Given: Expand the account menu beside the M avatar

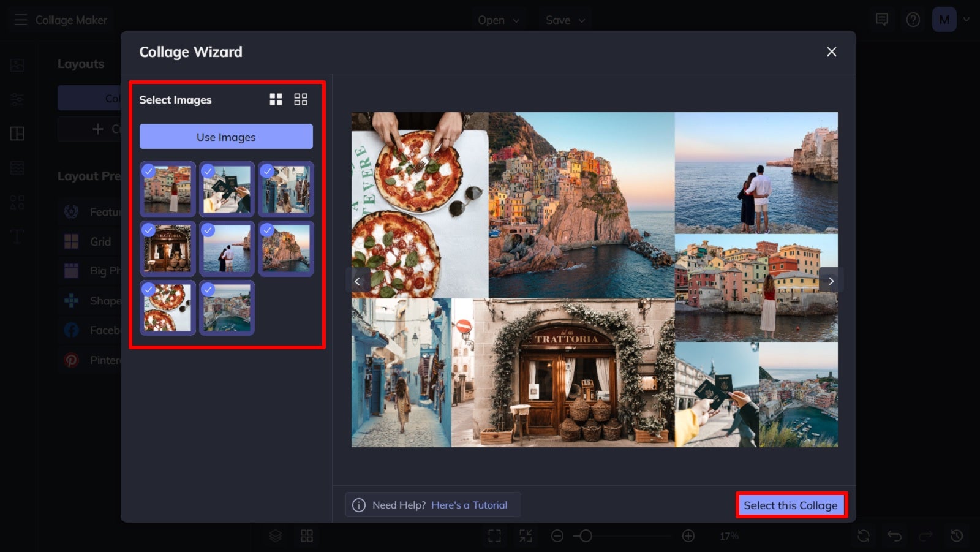Looking at the screenshot, I should 967,19.
